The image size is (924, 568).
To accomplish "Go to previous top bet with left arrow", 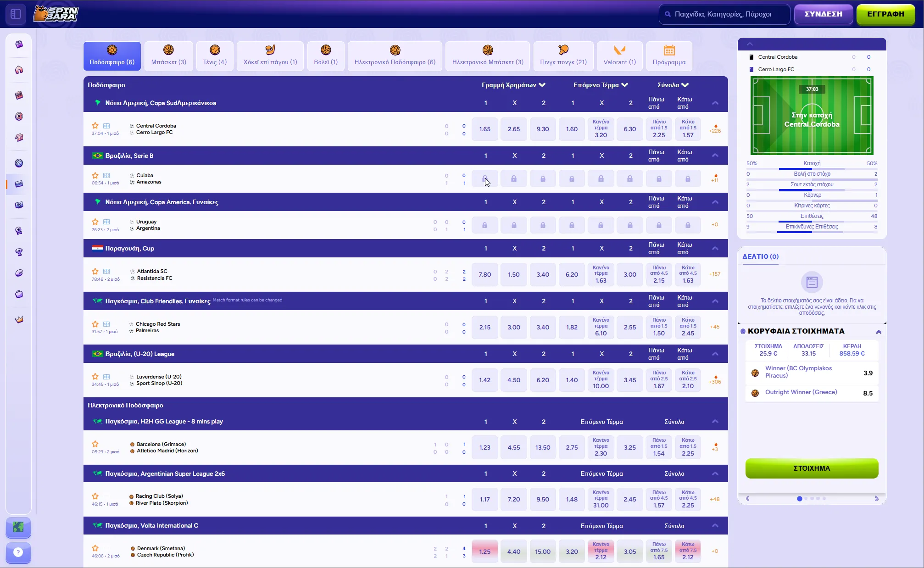I will [x=748, y=498].
